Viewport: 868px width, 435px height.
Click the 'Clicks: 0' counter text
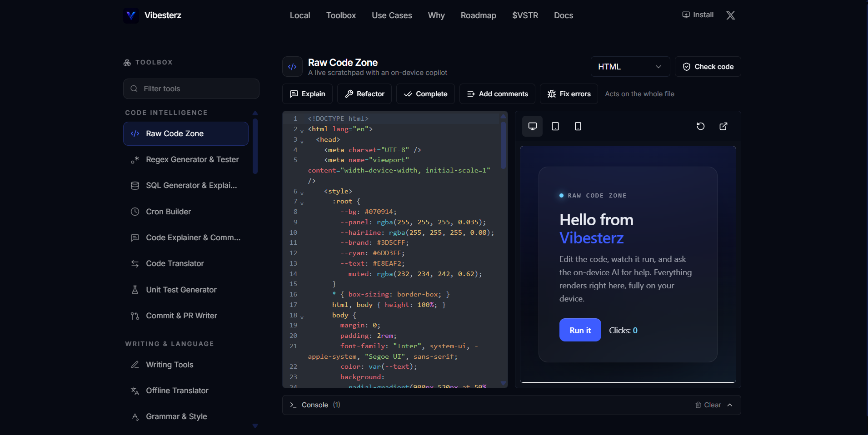[623, 330]
